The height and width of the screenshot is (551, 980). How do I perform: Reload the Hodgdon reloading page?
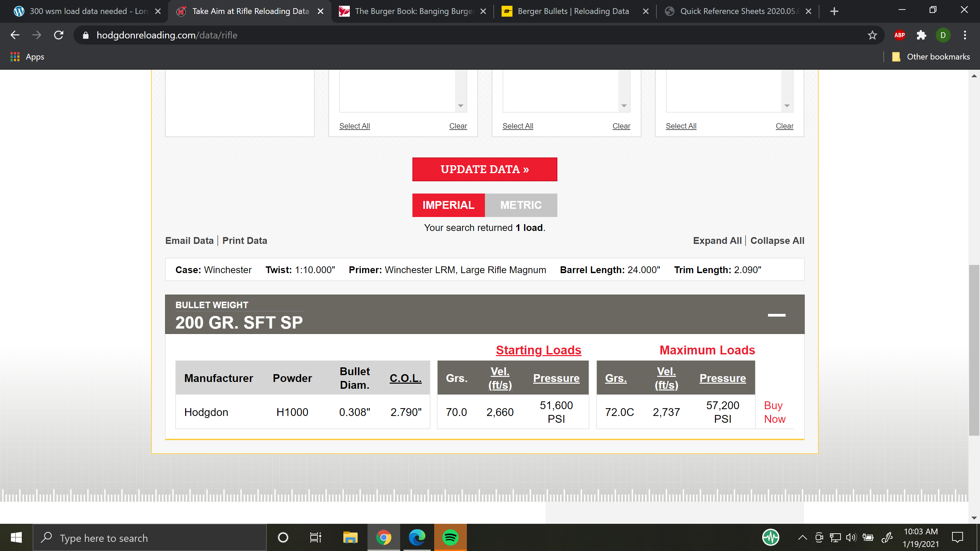tap(59, 35)
